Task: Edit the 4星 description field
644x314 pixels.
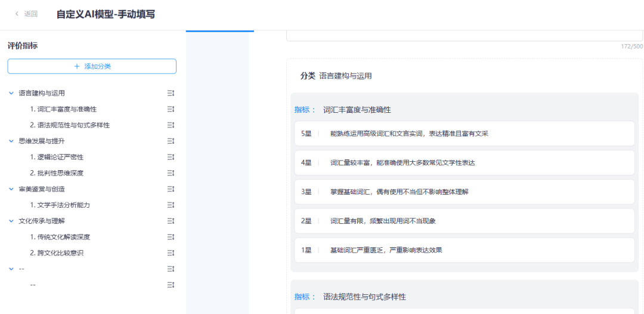Action: pos(465,163)
